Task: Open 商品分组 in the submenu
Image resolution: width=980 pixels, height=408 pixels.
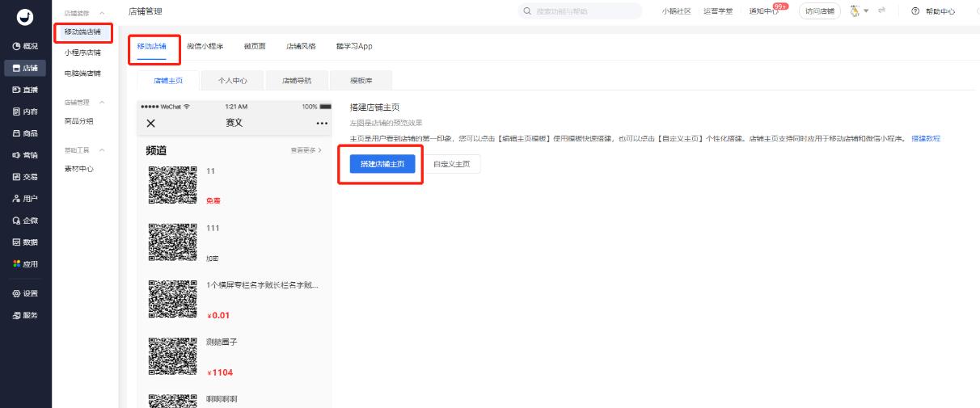Action: click(x=79, y=121)
